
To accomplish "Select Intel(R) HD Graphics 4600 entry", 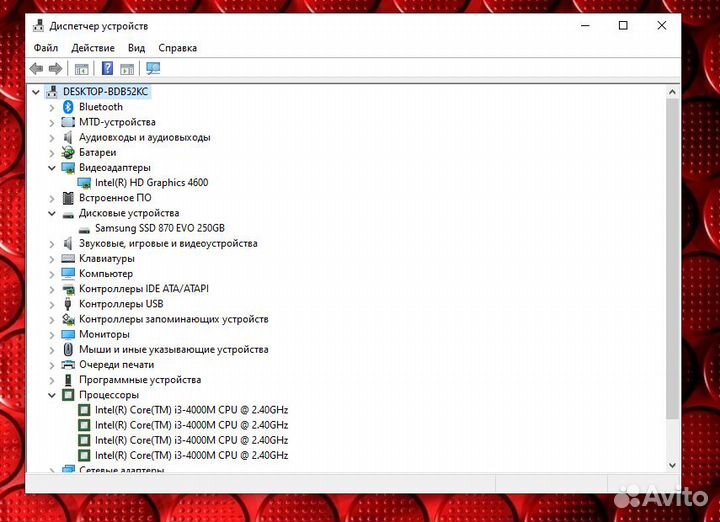I will point(152,183).
